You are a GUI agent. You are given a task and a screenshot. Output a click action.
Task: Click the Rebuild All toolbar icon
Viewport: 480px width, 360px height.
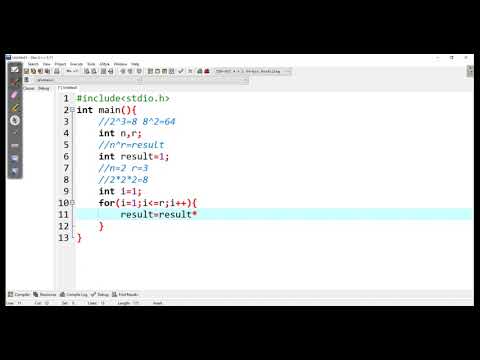[172, 71]
